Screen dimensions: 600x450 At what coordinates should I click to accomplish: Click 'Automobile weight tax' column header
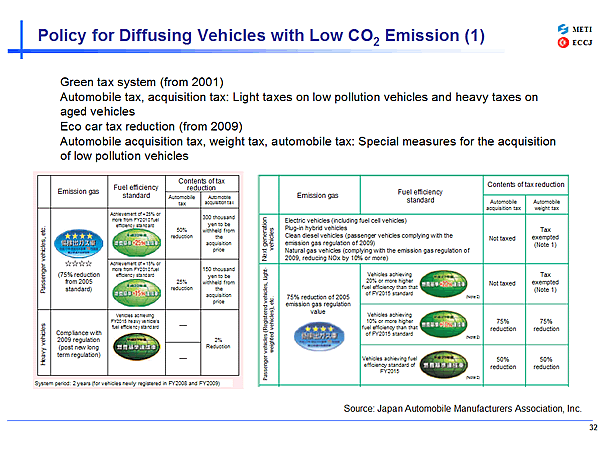coord(546,205)
